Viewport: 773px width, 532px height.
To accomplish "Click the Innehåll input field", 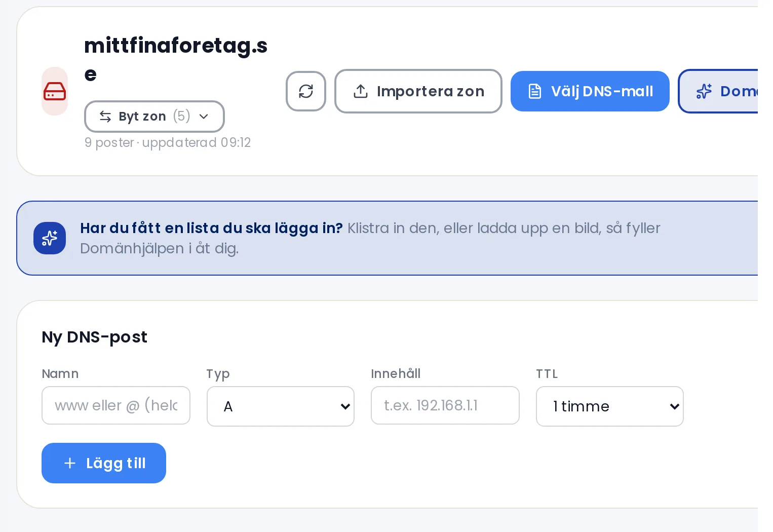I will tap(445, 405).
